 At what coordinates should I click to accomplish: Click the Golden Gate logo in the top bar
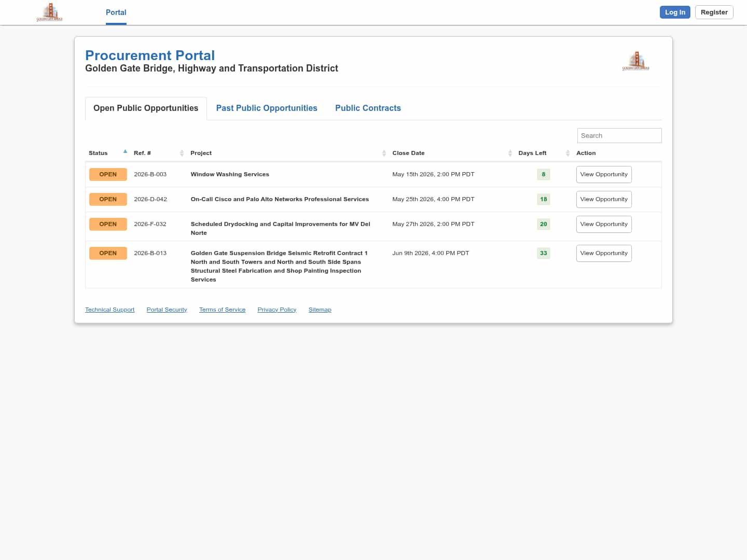(x=50, y=12)
